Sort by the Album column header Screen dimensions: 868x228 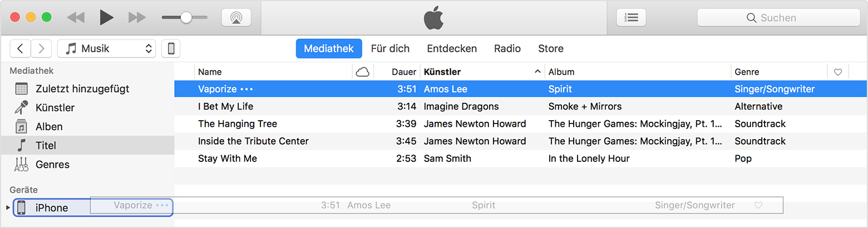click(638, 72)
